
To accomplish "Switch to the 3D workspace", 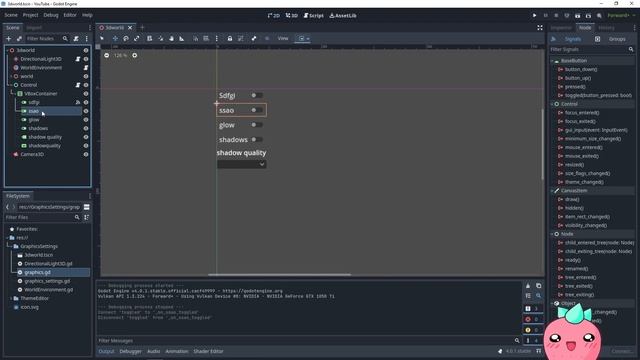I will (x=291, y=16).
